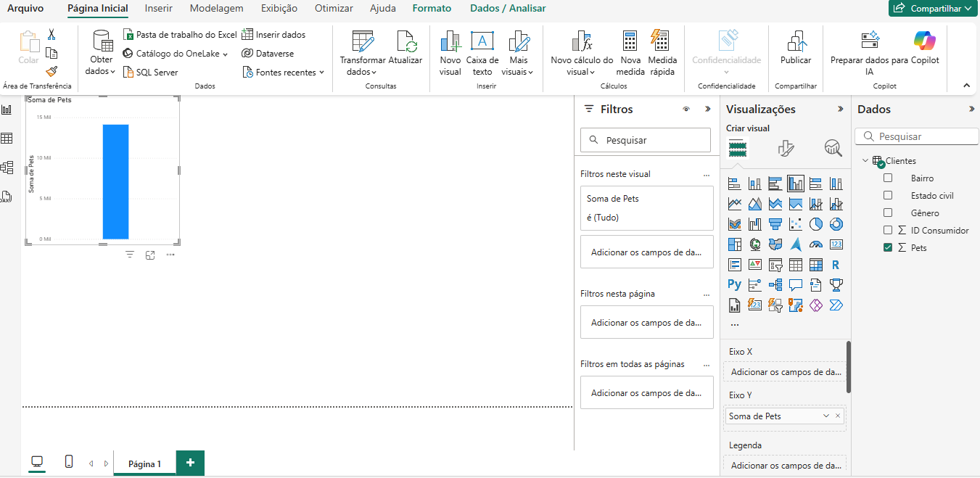Image resolution: width=980 pixels, height=478 pixels.
Task: Open the Exibição ribbon tab
Action: 279,9
